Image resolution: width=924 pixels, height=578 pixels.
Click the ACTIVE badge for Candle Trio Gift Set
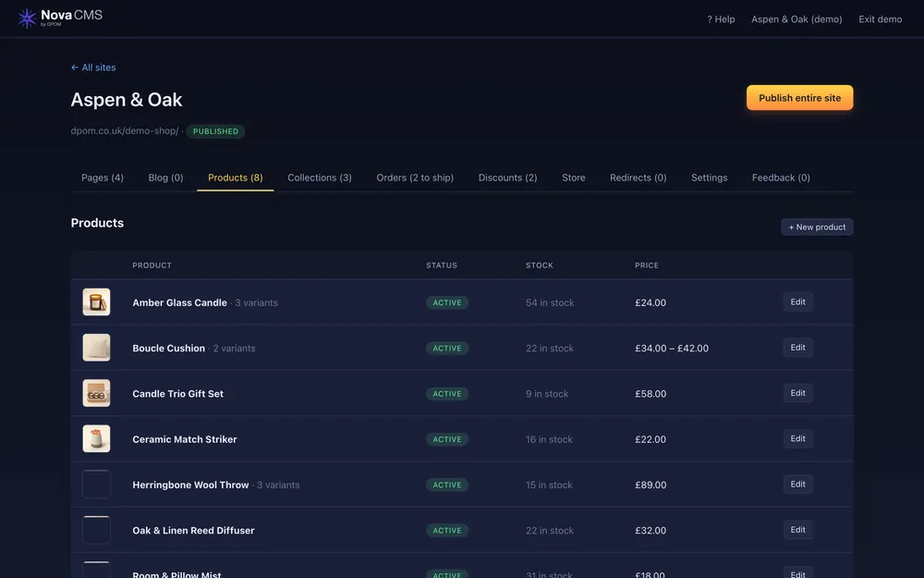pyautogui.click(x=447, y=394)
